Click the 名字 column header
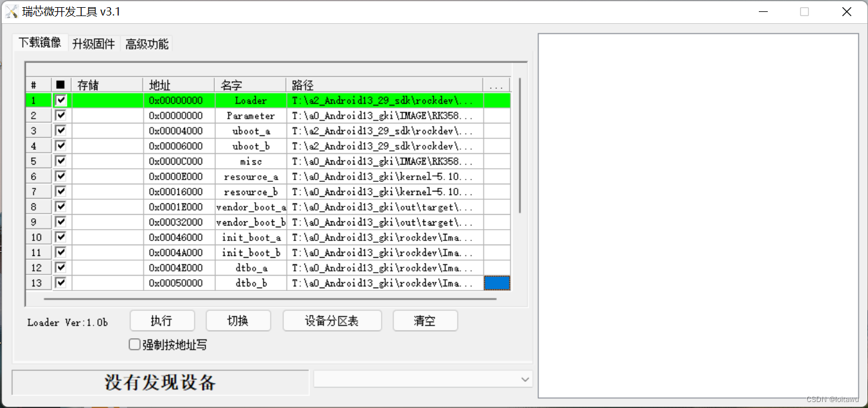Screen dimensions: 868x408 [x=251, y=85]
